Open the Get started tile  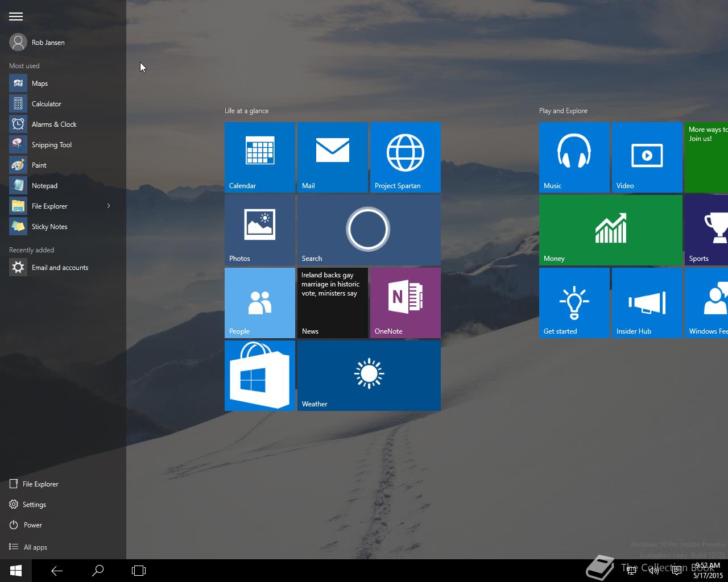pyautogui.click(x=574, y=303)
